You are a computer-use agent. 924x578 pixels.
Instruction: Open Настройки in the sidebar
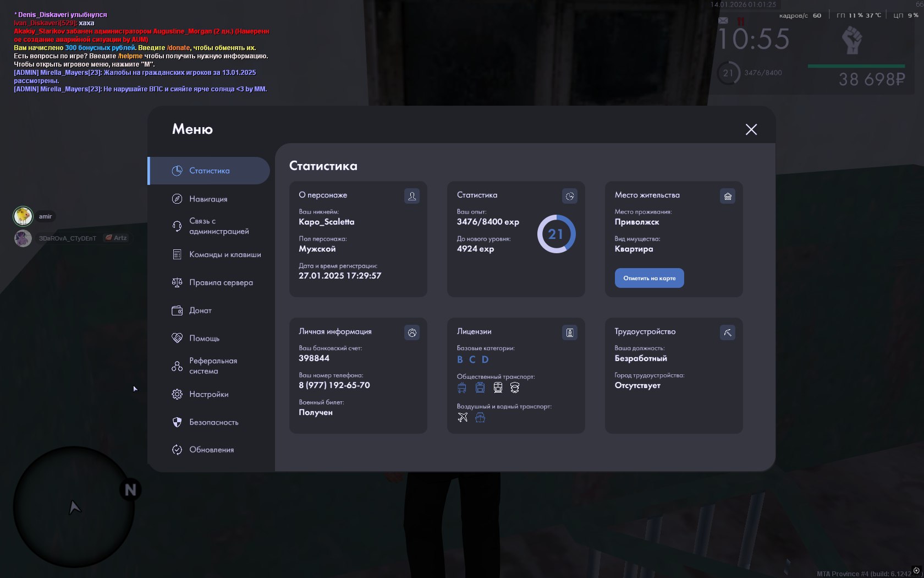pyautogui.click(x=208, y=394)
